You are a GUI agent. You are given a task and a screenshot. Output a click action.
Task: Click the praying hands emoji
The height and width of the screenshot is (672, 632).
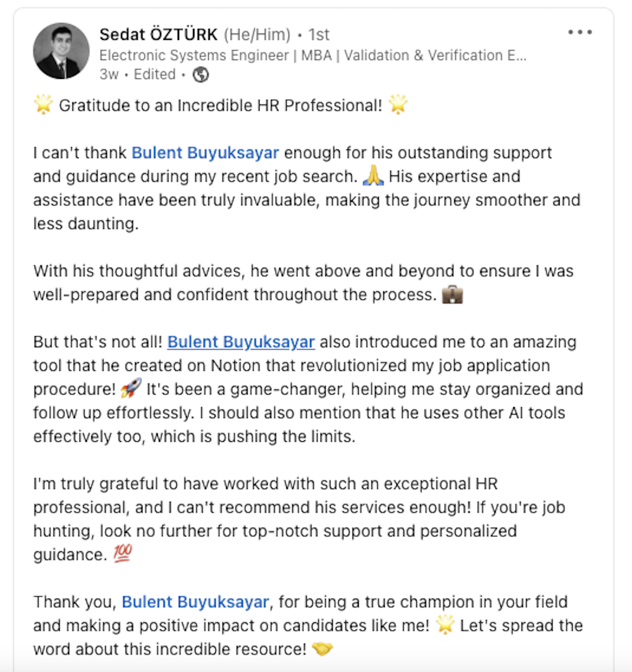click(x=373, y=176)
